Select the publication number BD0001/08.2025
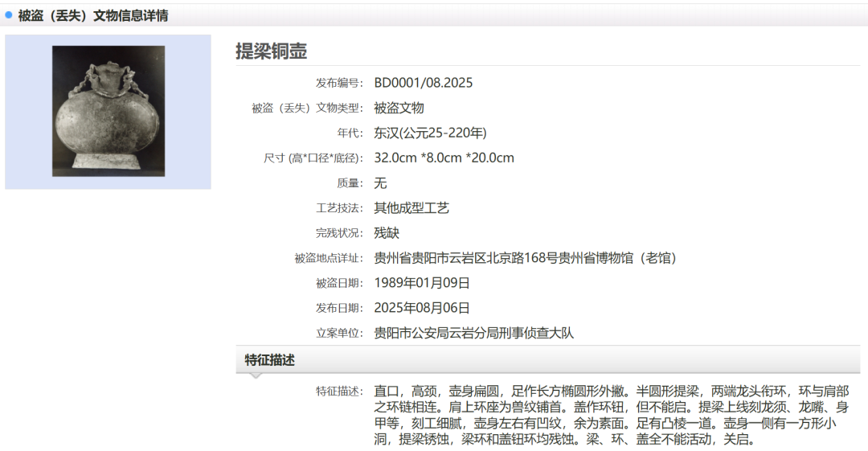Screen dimensions: 868x451 423,83
